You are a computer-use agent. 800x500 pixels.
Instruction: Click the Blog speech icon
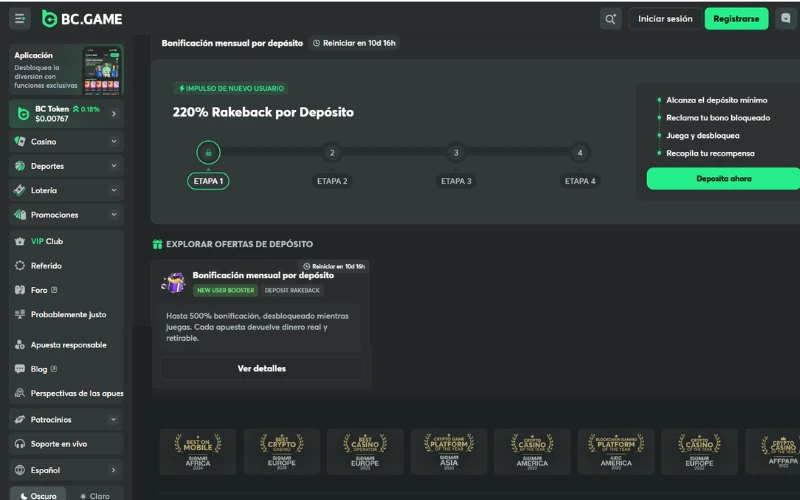point(20,369)
